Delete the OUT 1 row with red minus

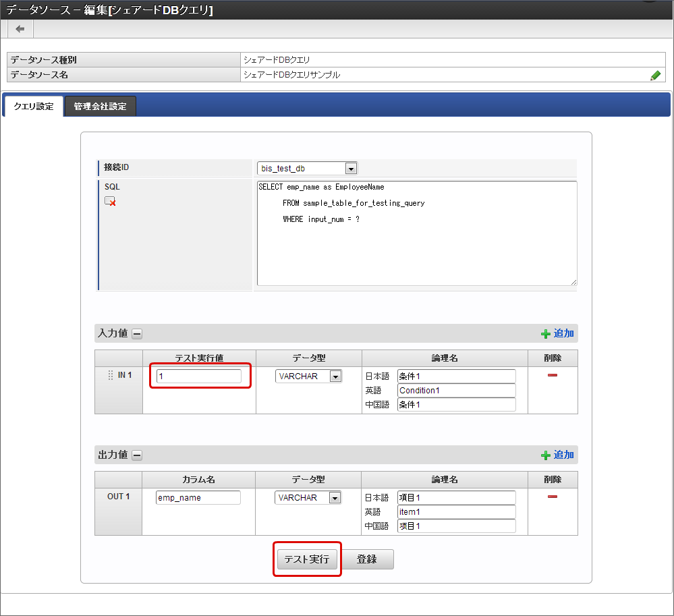[x=553, y=497]
